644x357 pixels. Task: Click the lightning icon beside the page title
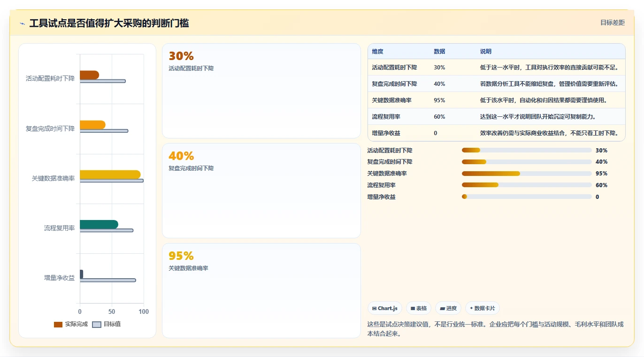pyautogui.click(x=22, y=23)
